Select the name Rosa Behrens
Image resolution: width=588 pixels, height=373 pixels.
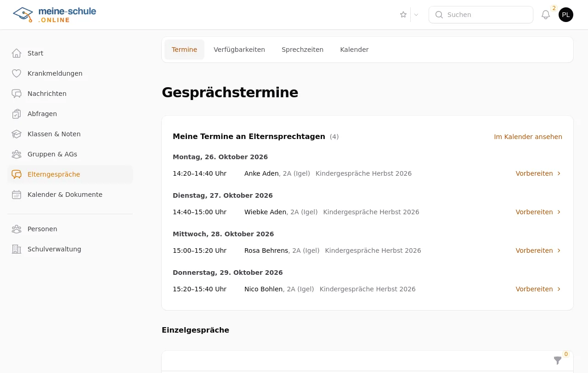point(266,251)
